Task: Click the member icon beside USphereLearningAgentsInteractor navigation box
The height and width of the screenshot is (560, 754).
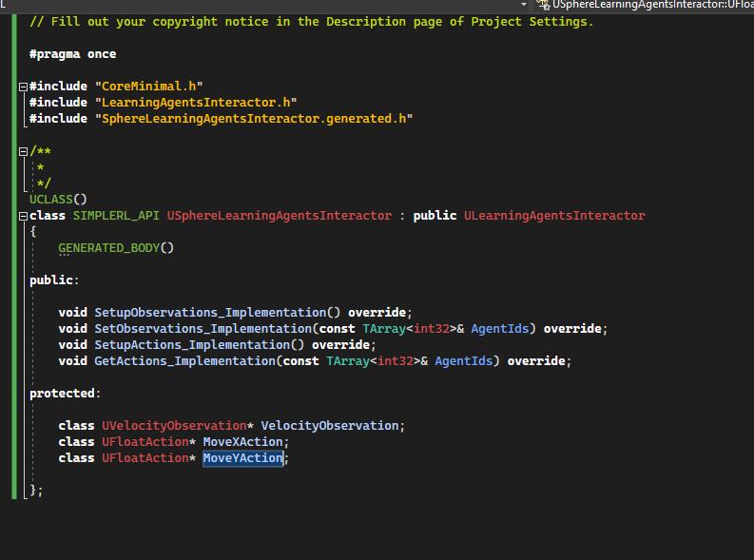Action: click(543, 5)
